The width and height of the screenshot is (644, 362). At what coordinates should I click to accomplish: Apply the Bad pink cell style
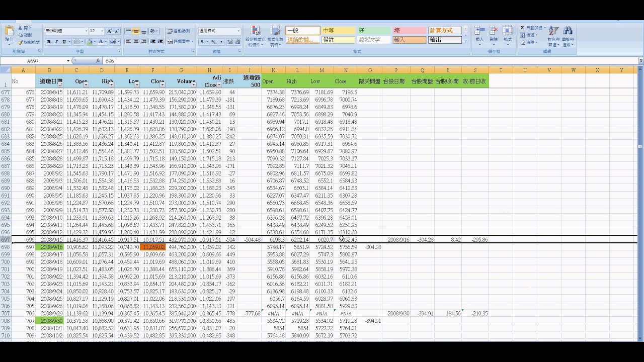pos(410,31)
